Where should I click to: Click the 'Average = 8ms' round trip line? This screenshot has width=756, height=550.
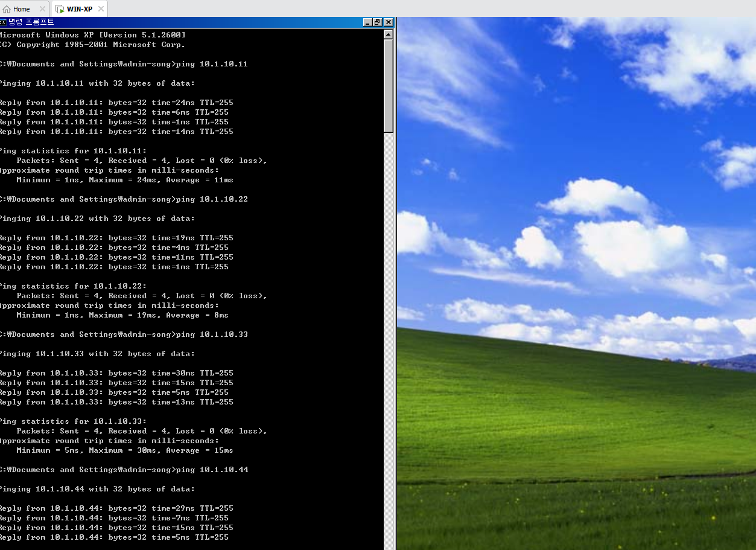click(122, 315)
